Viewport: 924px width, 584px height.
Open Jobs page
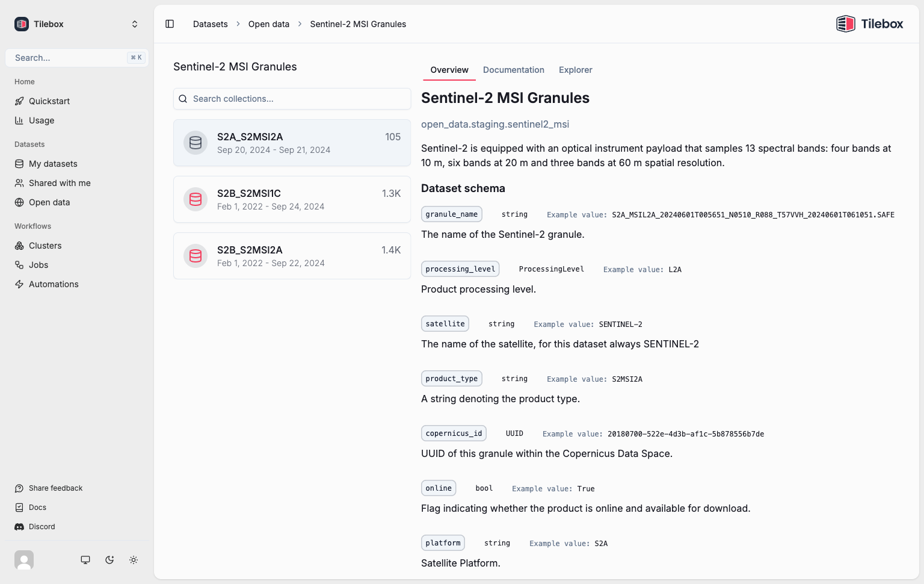[38, 265]
